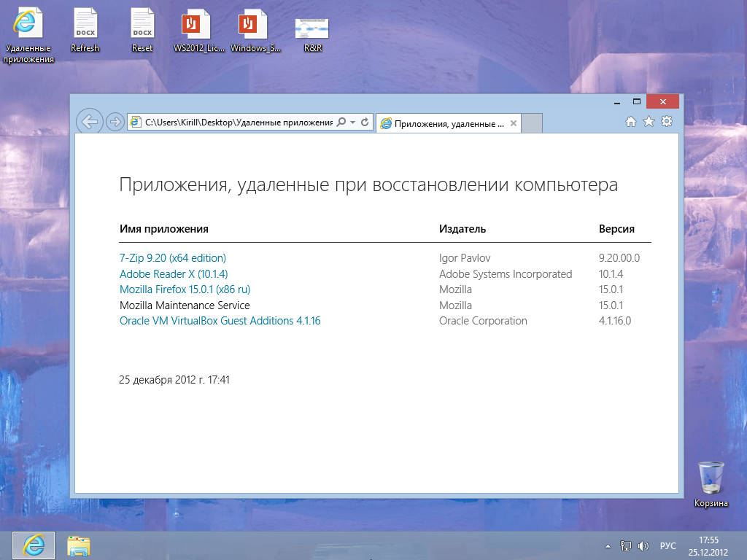Show hidden tray icons arrow

tap(608, 546)
